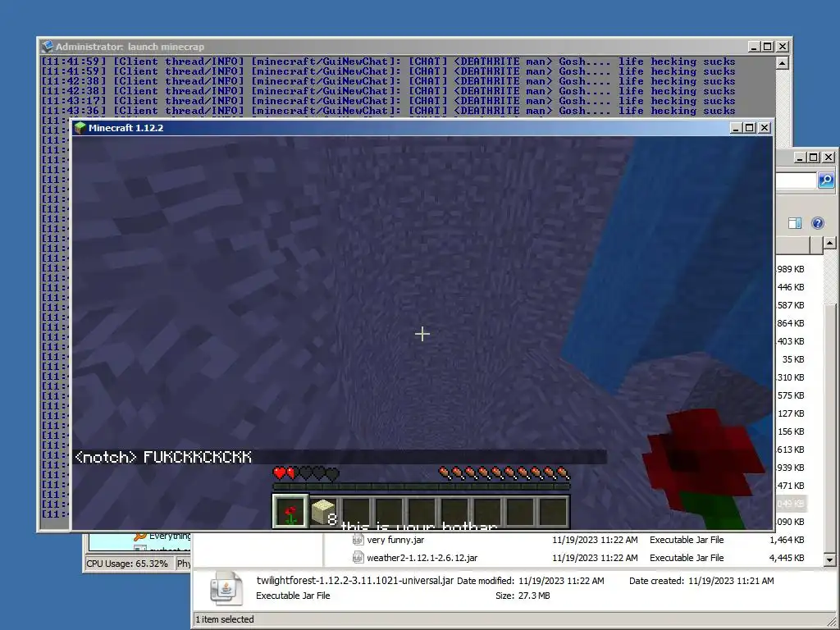Click the weather2 jar file icon
The image size is (840, 630).
(358, 558)
